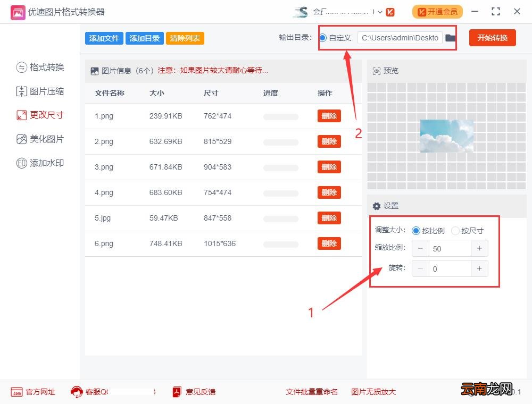Click the 904*583 dimension cell

(218, 167)
